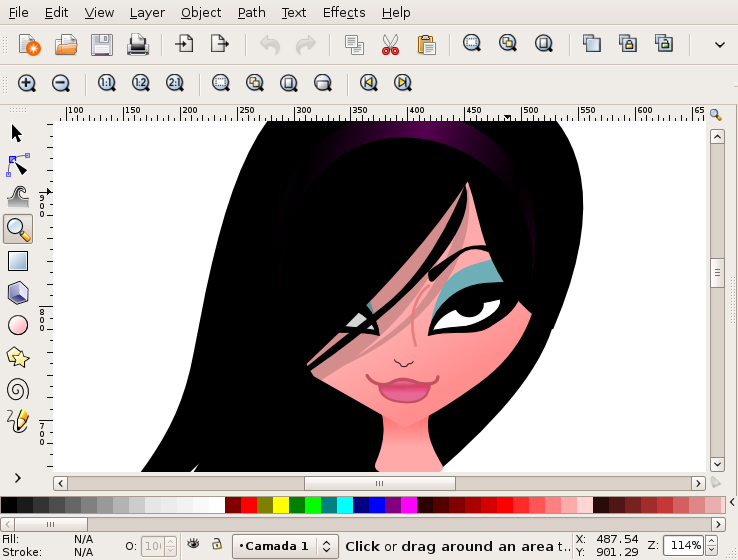738x560 pixels.
Task: Open the Camada 1 layer dropdown
Action: (x=285, y=546)
